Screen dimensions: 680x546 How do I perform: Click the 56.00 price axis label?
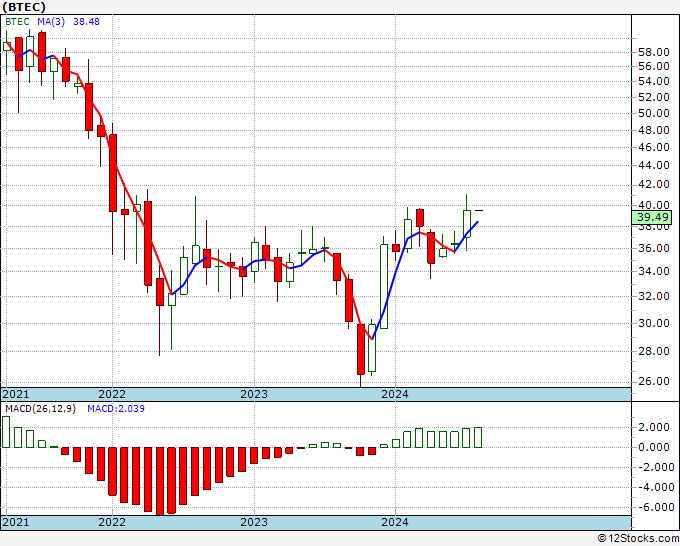654,66
